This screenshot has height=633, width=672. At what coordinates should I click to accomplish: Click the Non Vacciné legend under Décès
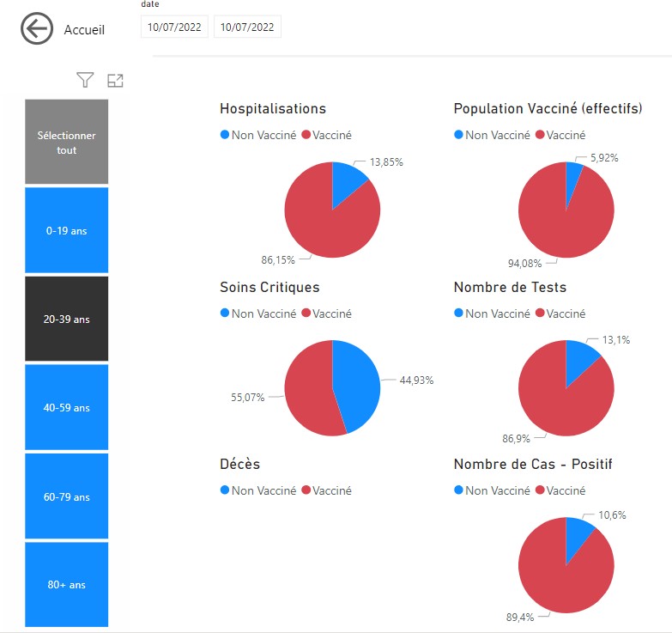coord(263,490)
